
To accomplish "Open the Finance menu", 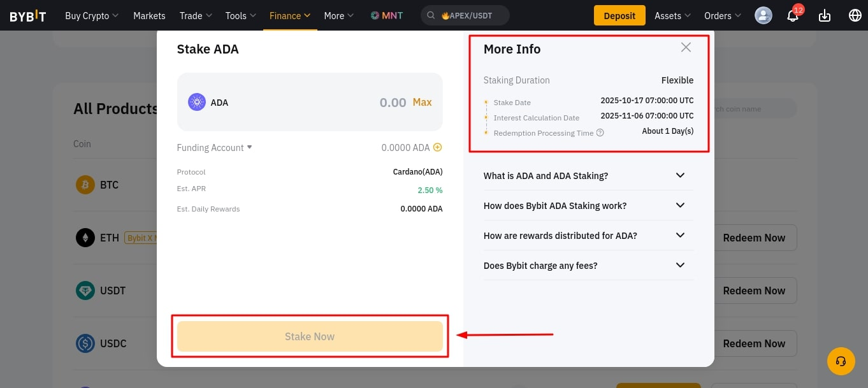I will pyautogui.click(x=290, y=16).
